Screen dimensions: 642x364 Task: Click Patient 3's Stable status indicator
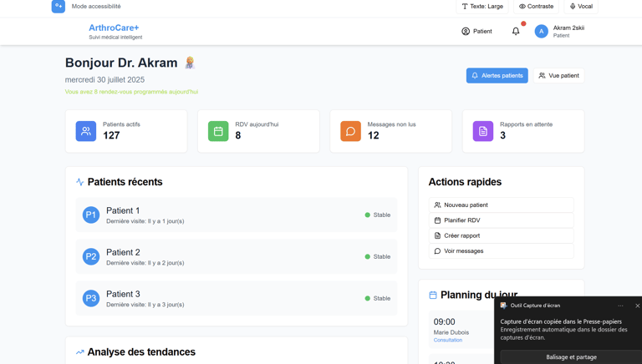click(378, 299)
